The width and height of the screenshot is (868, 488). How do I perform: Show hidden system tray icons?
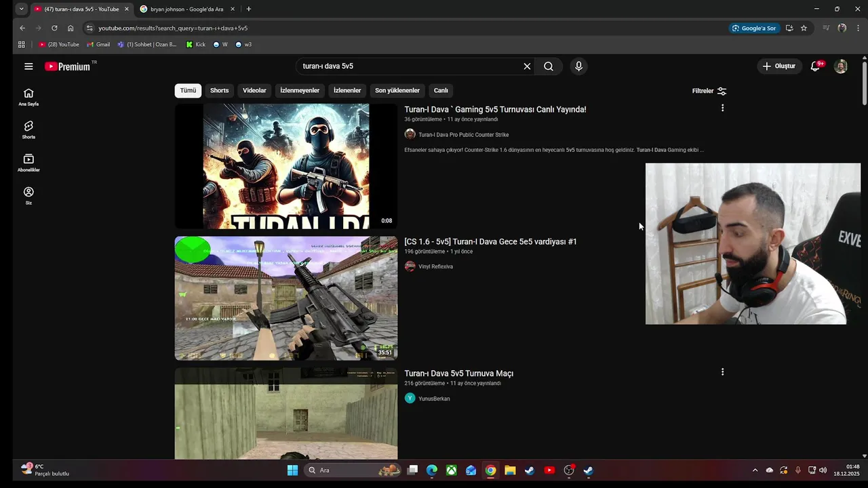(755, 470)
